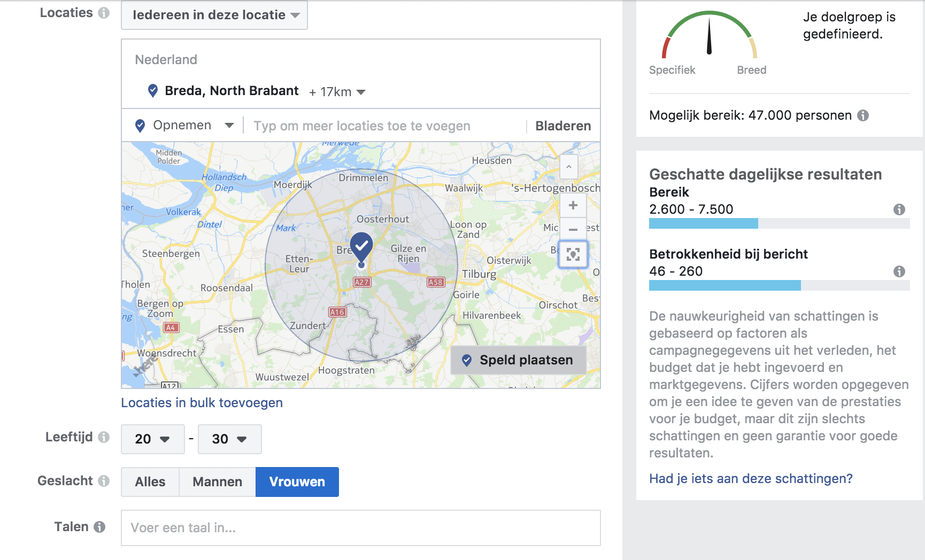Click the audience definition gauge
Screen dimensions: 925x560
(x=710, y=35)
